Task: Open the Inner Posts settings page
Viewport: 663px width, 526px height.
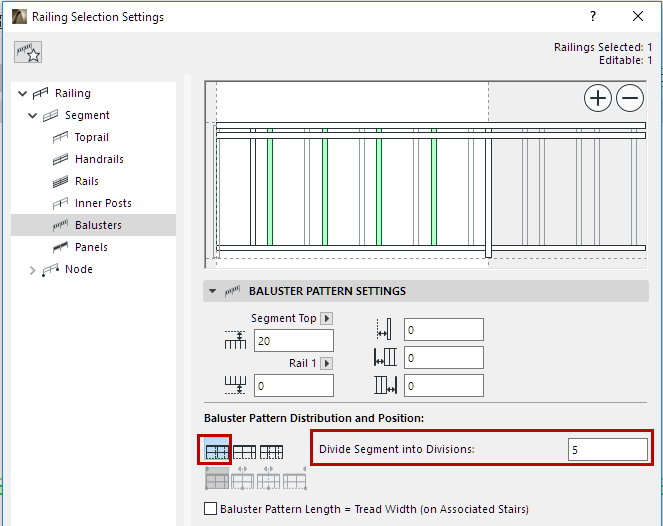Action: pyautogui.click(x=103, y=203)
